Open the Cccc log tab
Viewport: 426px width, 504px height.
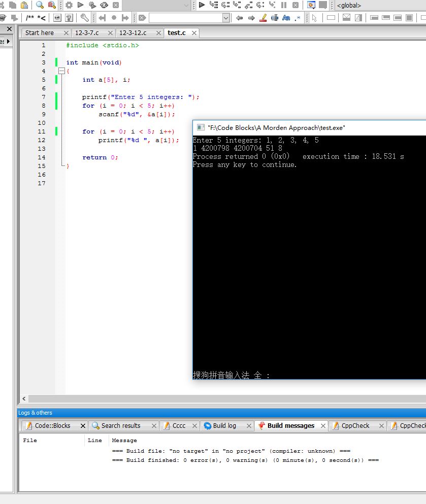[179, 425]
